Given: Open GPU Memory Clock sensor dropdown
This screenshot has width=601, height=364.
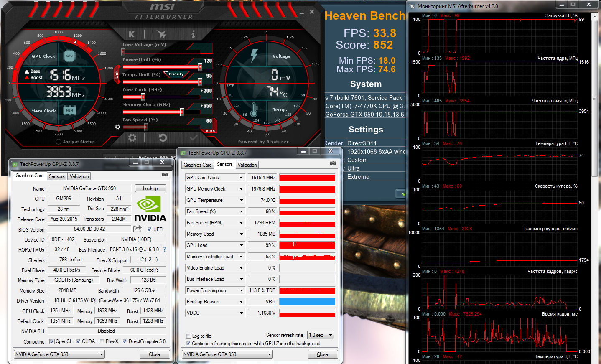Looking at the screenshot, I should 241,189.
